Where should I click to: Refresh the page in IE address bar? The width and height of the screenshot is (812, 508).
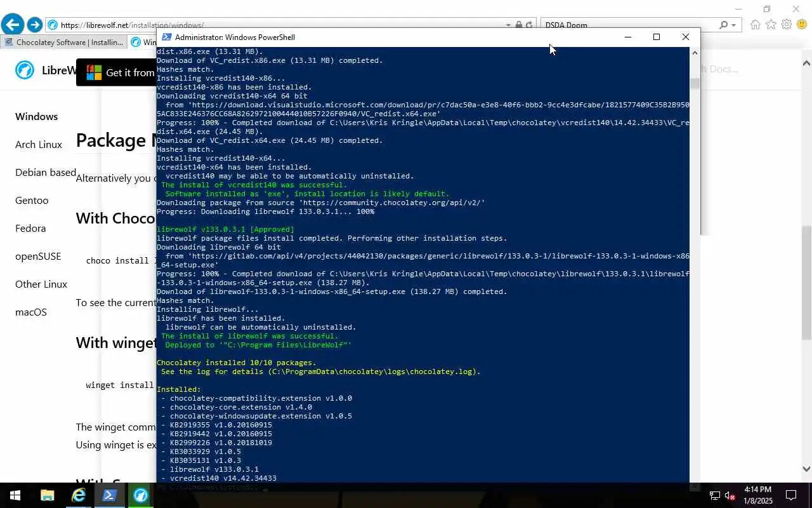[529, 25]
